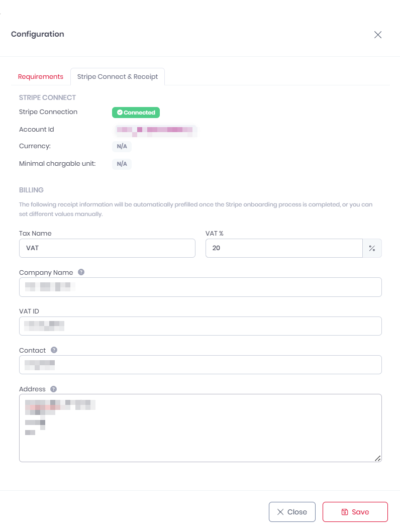Focus the Company Name input
Image resolution: width=400 pixels, height=532 pixels.
[x=200, y=287]
